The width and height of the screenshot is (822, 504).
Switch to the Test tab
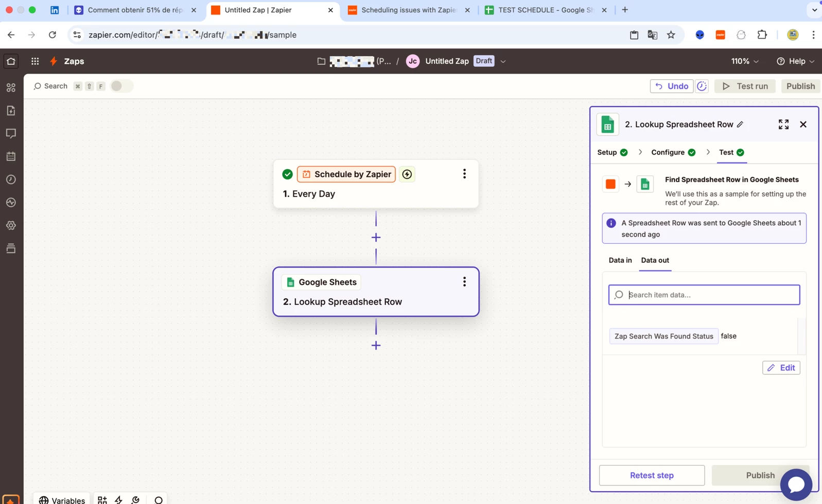point(731,152)
